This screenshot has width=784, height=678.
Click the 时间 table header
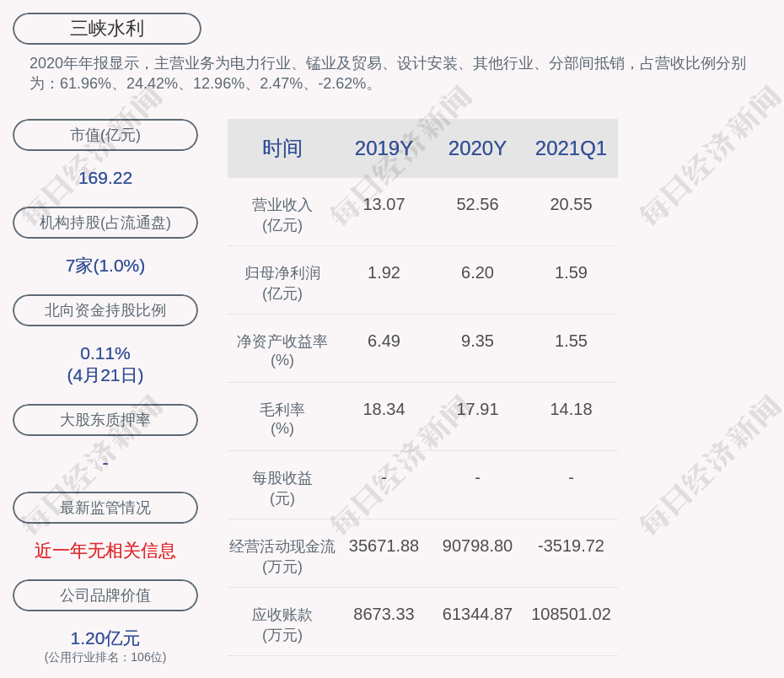click(x=282, y=148)
